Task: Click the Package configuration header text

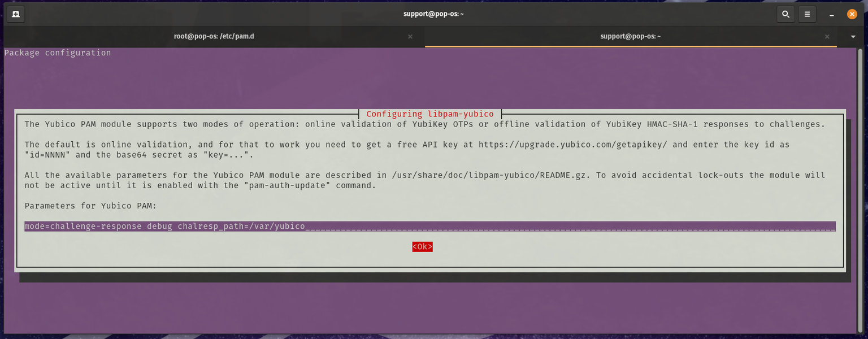Action: coord(58,53)
